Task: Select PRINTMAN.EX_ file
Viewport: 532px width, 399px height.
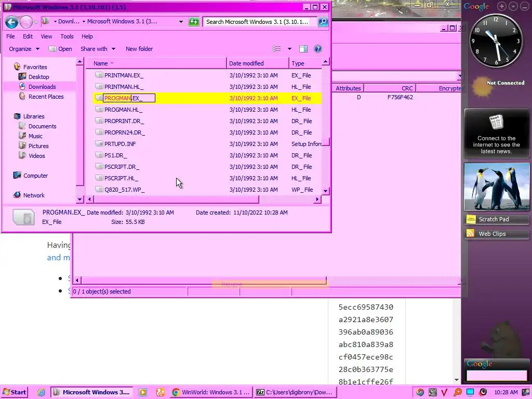Action: point(124,75)
